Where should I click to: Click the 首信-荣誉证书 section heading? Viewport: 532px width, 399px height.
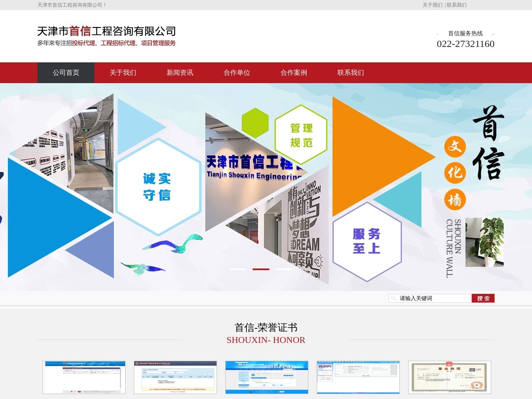click(x=266, y=327)
